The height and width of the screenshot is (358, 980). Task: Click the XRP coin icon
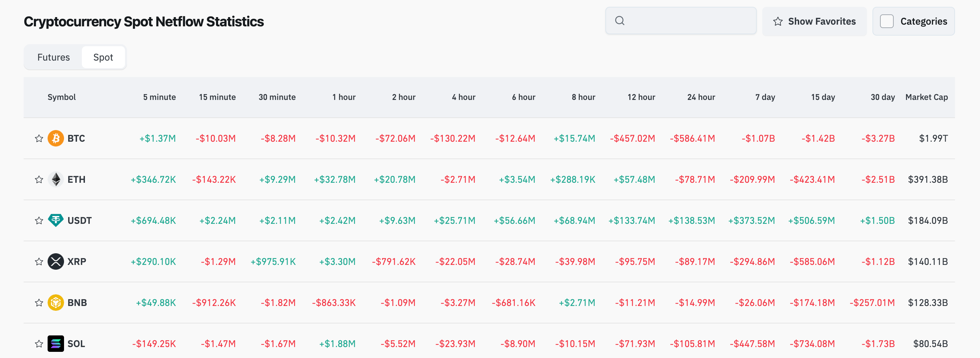click(55, 261)
